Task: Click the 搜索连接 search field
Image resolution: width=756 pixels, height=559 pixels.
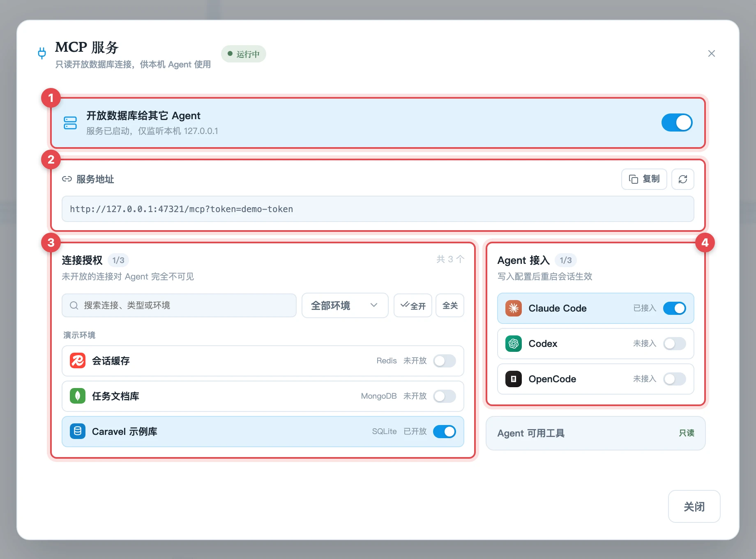Action: pyautogui.click(x=179, y=305)
